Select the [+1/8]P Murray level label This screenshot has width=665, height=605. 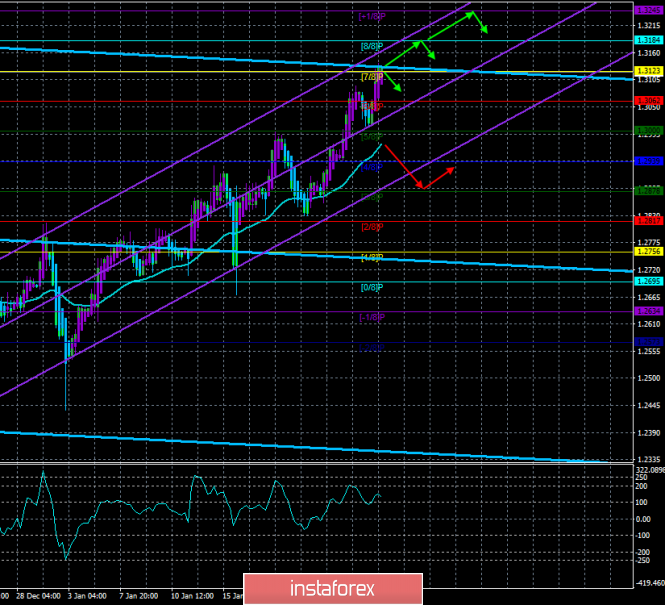point(372,17)
